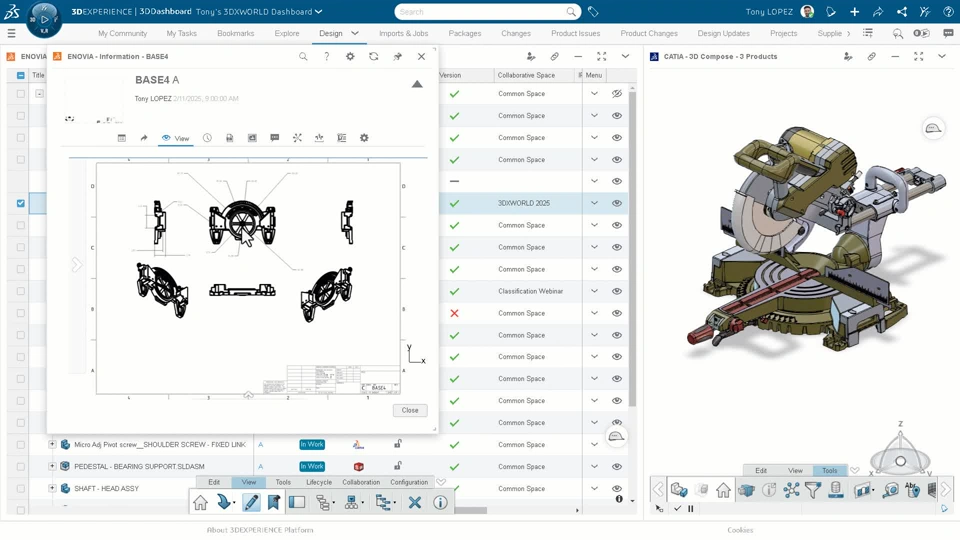Select the Collaboration tab in ENOVIA action bar
The image size is (960, 540).
(361, 482)
